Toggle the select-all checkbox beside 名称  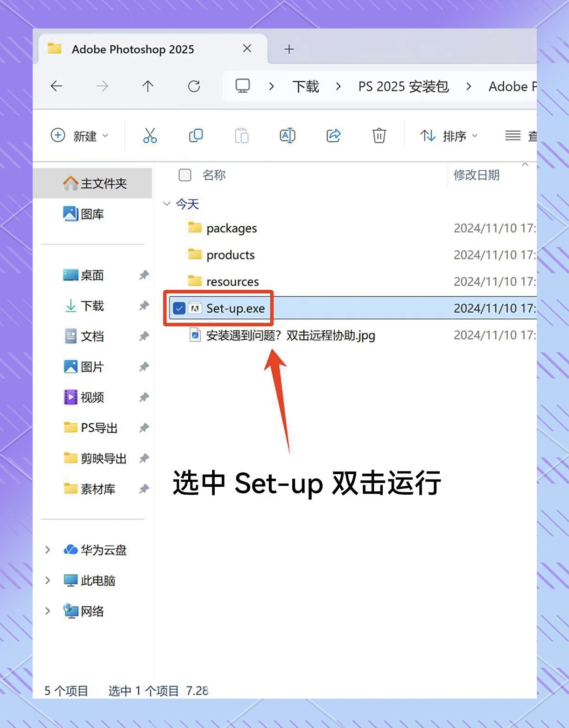[x=185, y=175]
